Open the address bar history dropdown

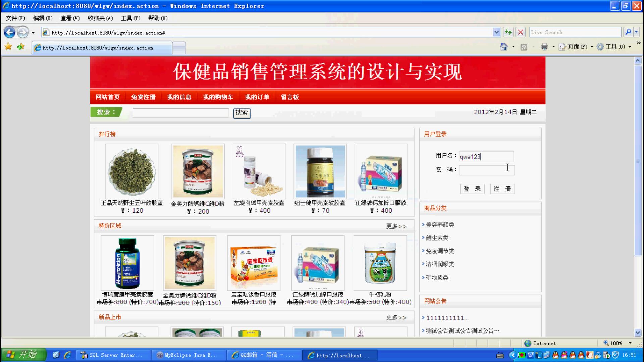[497, 32]
